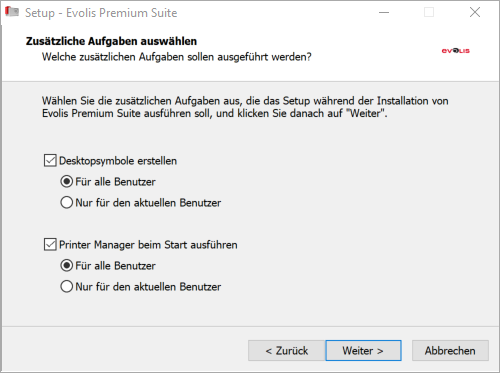Click the instruction paragraph beginning Wählen Sie
Screen dimensions: 500x373
coord(245,107)
